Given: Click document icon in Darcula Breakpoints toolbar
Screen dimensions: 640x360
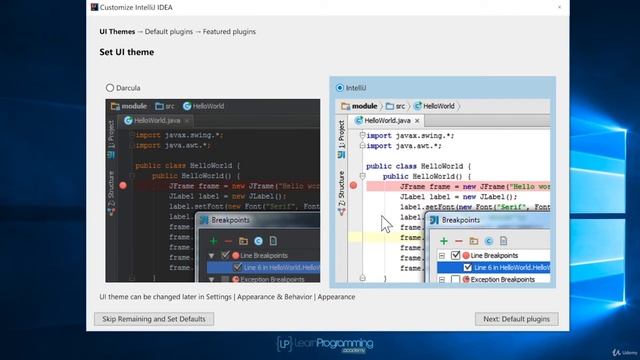Looking at the screenshot, I should pos(273,241).
